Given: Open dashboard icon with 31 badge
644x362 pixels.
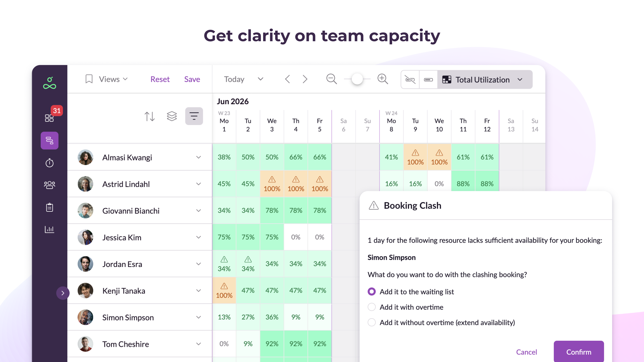Looking at the screenshot, I should (x=49, y=118).
